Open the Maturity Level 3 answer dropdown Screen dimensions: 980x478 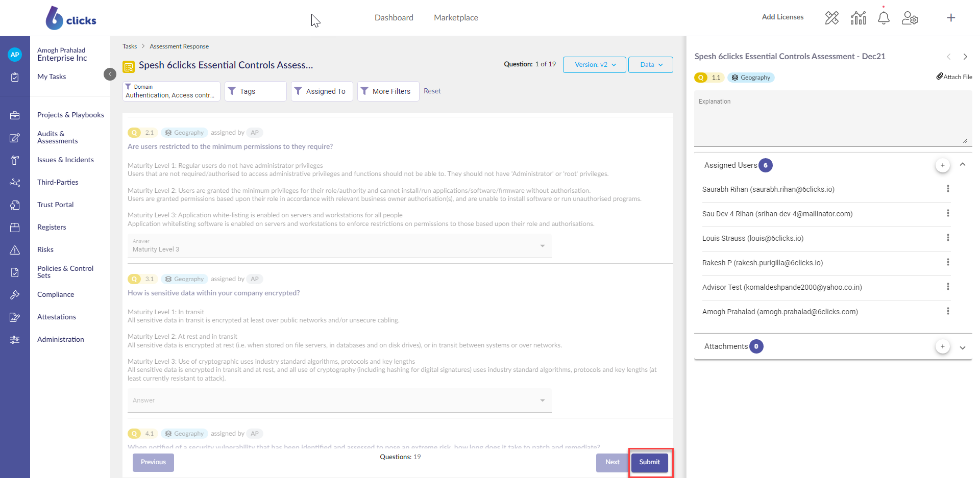coord(339,246)
